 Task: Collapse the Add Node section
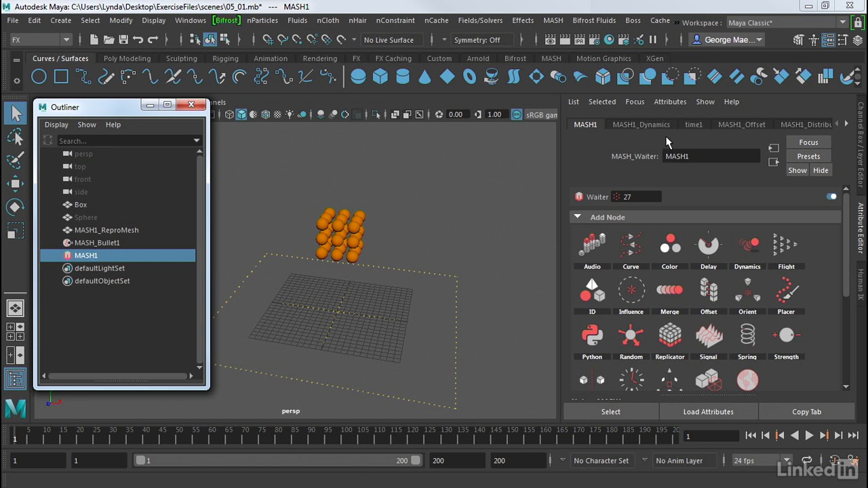(577, 217)
